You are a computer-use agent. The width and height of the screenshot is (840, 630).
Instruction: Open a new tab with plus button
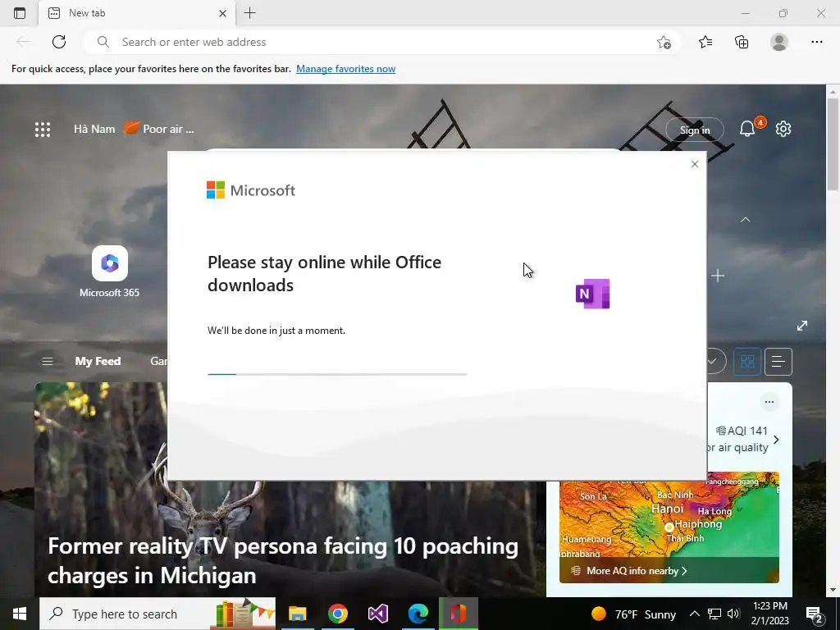[249, 13]
